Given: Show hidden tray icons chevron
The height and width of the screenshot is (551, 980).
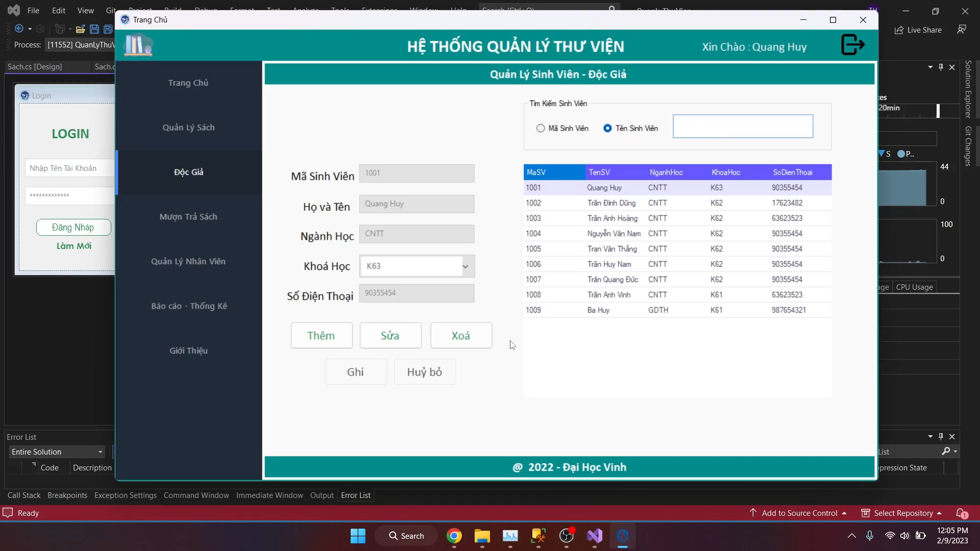Looking at the screenshot, I should click(x=852, y=536).
